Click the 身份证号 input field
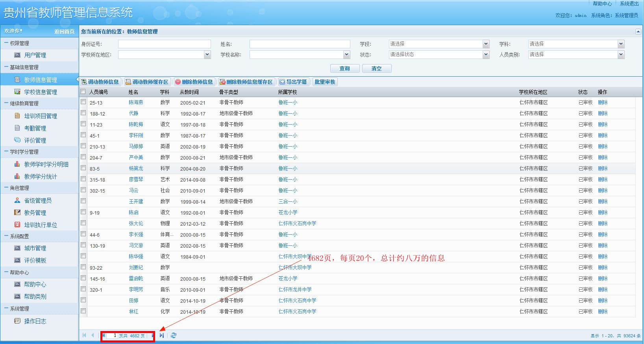 point(165,44)
